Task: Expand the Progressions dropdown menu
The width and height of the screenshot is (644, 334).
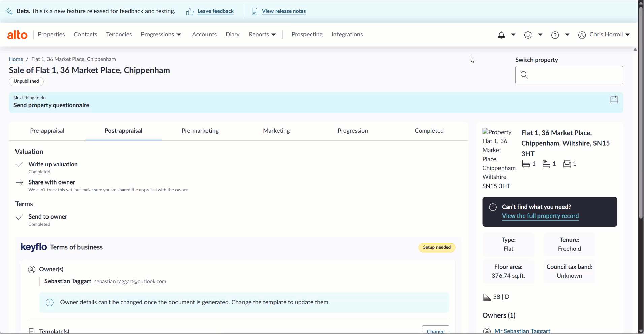Action: click(x=161, y=34)
